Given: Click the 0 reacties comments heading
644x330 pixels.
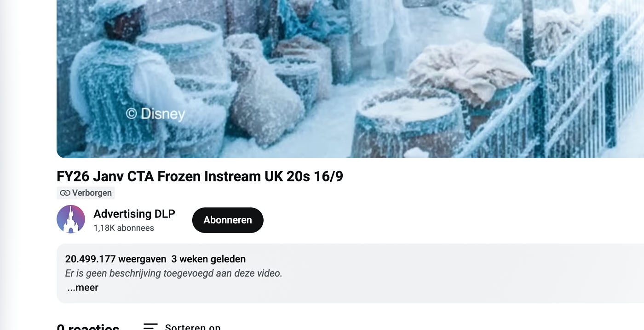Looking at the screenshot, I should [x=88, y=327].
